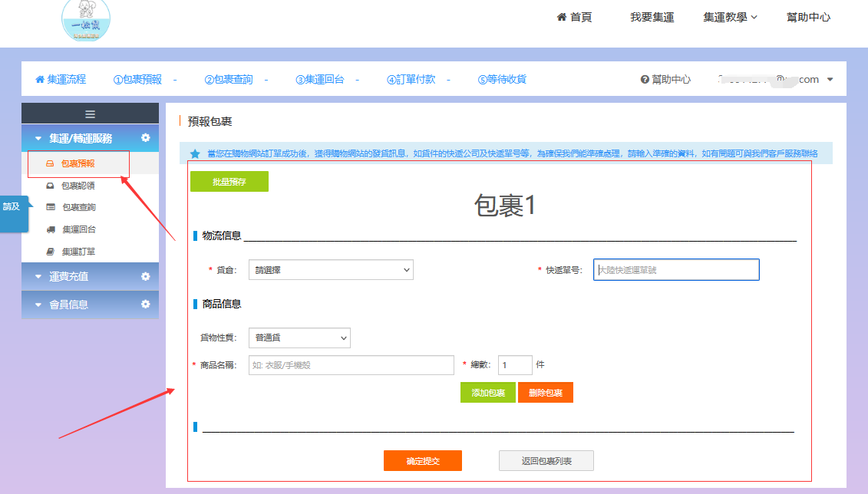Click the site logo at top left
868x494 pixels.
pyautogui.click(x=86, y=21)
